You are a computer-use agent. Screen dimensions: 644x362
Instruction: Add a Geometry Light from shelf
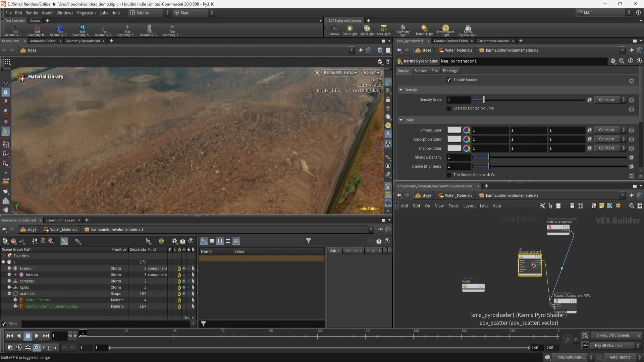[403, 30]
